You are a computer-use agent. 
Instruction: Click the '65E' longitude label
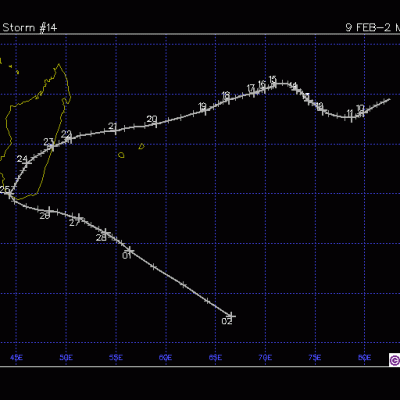215,358
